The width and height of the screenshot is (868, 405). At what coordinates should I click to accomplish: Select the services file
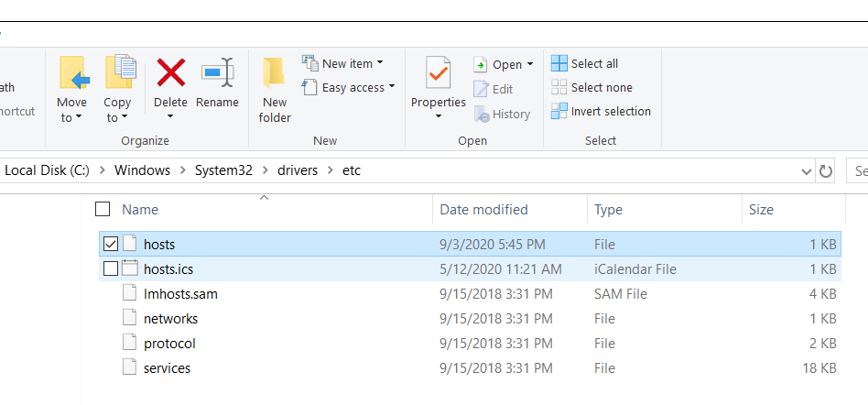[167, 367]
